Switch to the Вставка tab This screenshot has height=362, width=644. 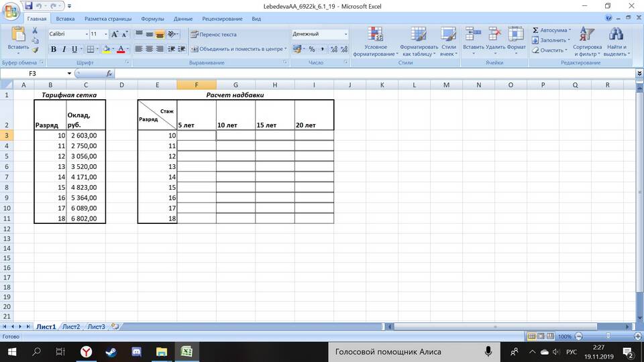[65, 19]
